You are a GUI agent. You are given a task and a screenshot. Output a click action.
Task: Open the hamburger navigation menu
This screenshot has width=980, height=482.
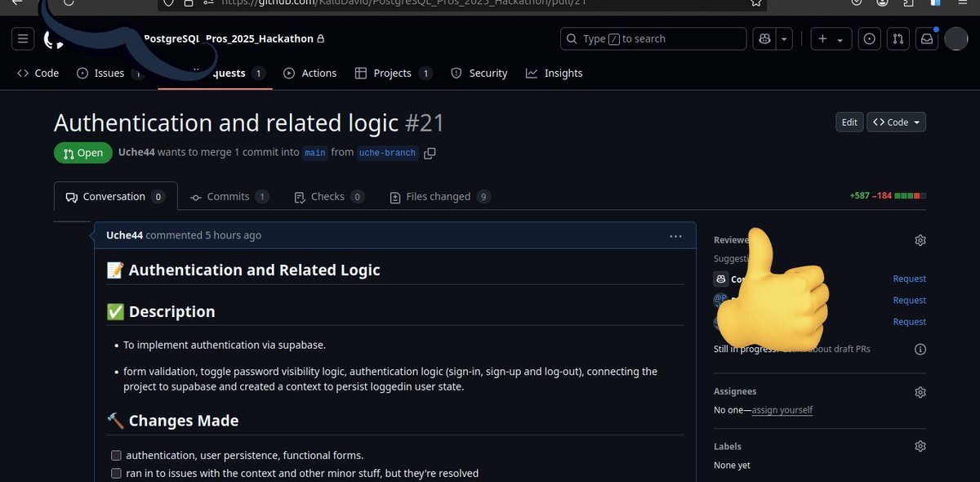click(x=23, y=38)
